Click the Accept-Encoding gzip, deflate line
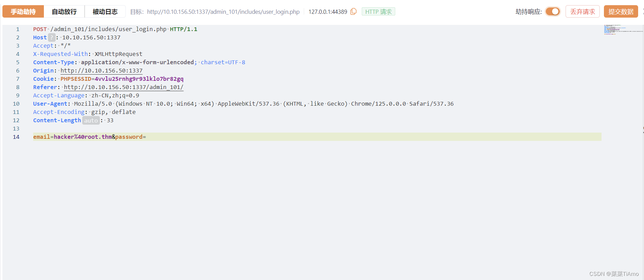This screenshot has height=280, width=644. (84, 112)
